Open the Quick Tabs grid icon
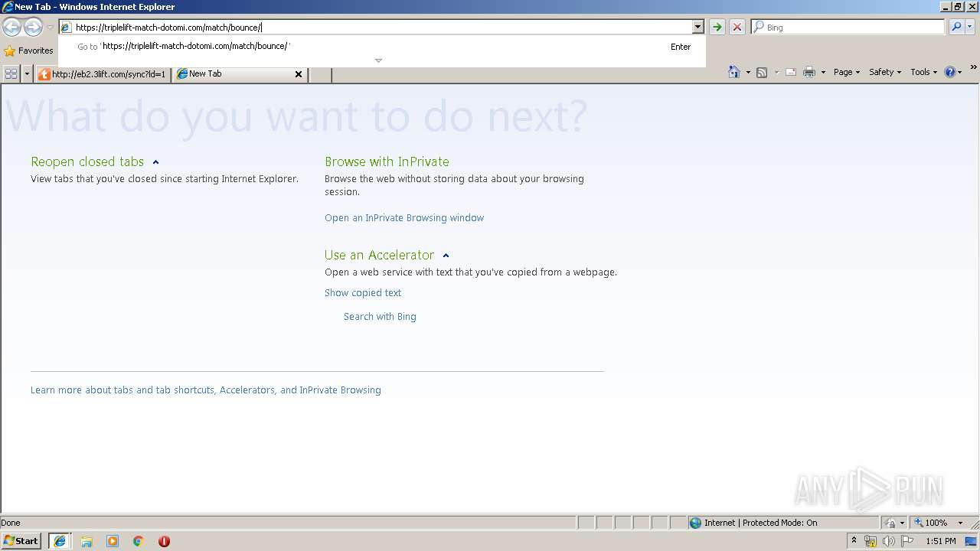The height and width of the screenshot is (551, 980). pos(11,73)
